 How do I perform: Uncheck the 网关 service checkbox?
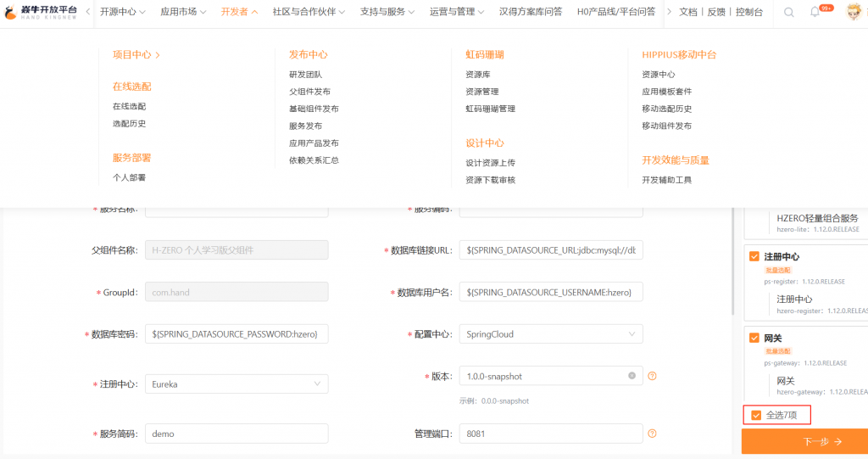[x=754, y=338]
